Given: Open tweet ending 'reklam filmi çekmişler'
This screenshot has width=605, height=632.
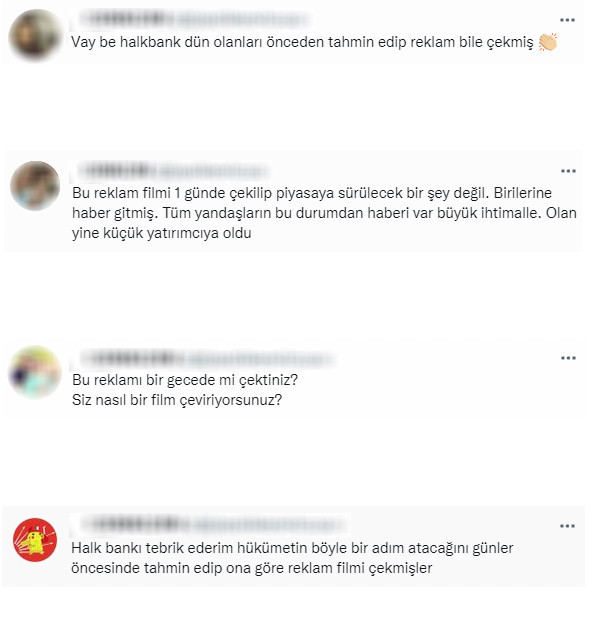Looking at the screenshot, I should tap(292, 558).
